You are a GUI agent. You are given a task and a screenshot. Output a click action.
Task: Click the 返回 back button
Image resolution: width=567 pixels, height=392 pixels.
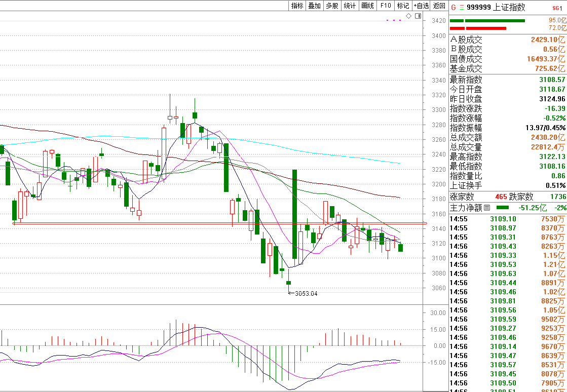pyautogui.click(x=439, y=6)
